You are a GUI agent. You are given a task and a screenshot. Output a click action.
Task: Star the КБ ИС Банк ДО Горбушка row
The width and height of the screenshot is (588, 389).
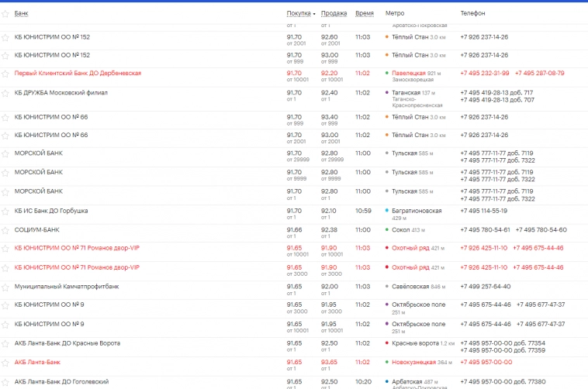[x=5, y=211]
